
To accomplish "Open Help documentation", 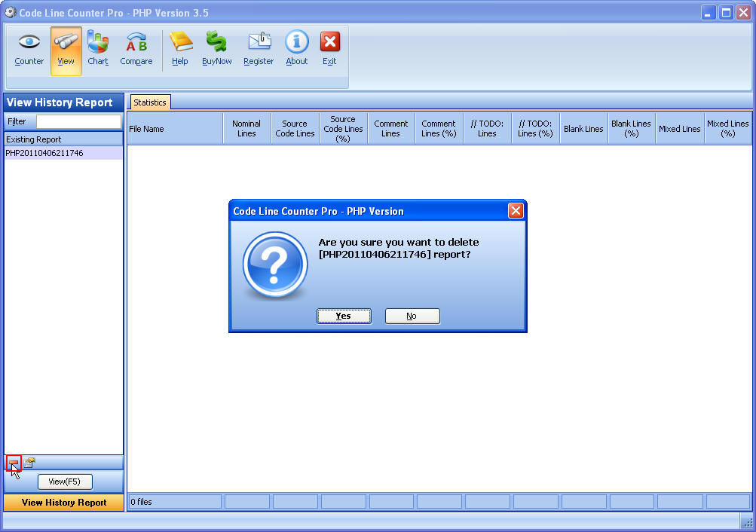I will click(180, 47).
